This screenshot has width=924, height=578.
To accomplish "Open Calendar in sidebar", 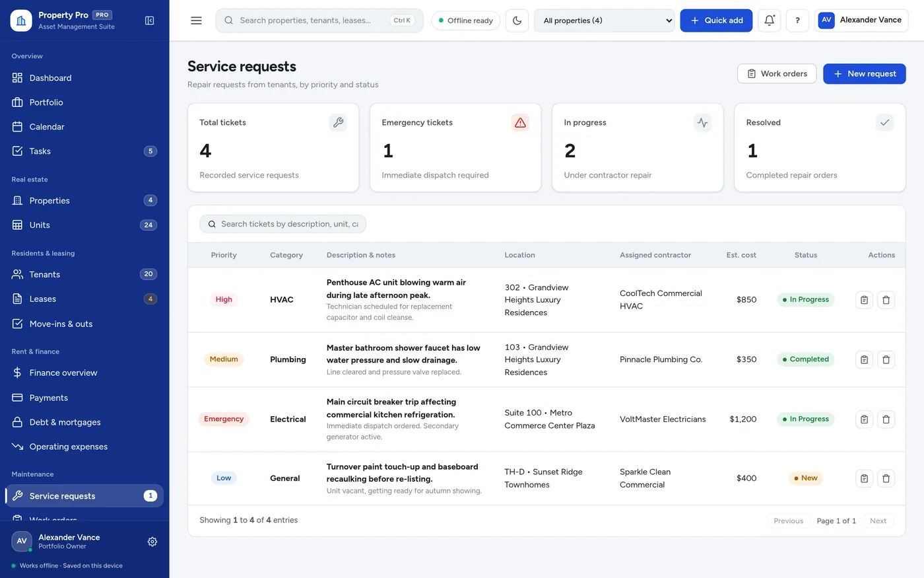I will (84, 127).
